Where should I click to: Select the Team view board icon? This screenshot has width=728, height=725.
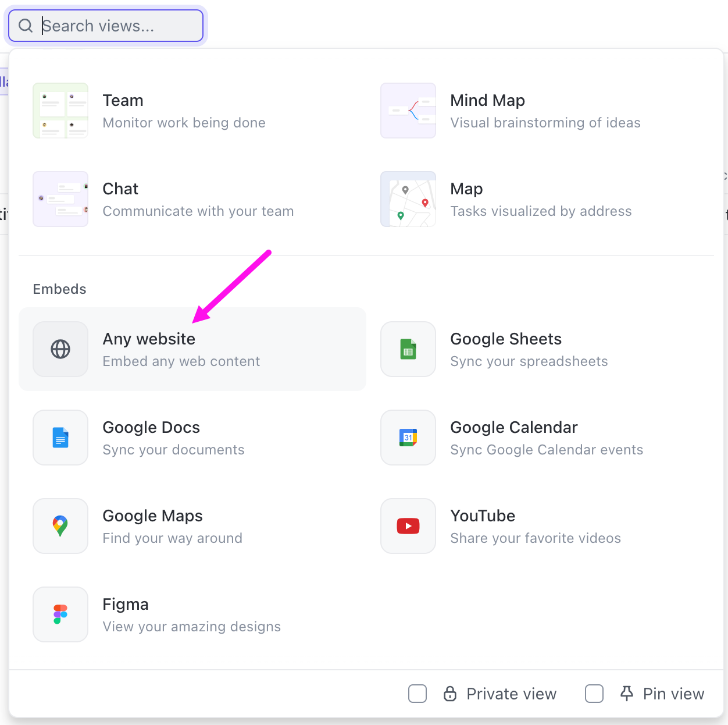tap(60, 111)
